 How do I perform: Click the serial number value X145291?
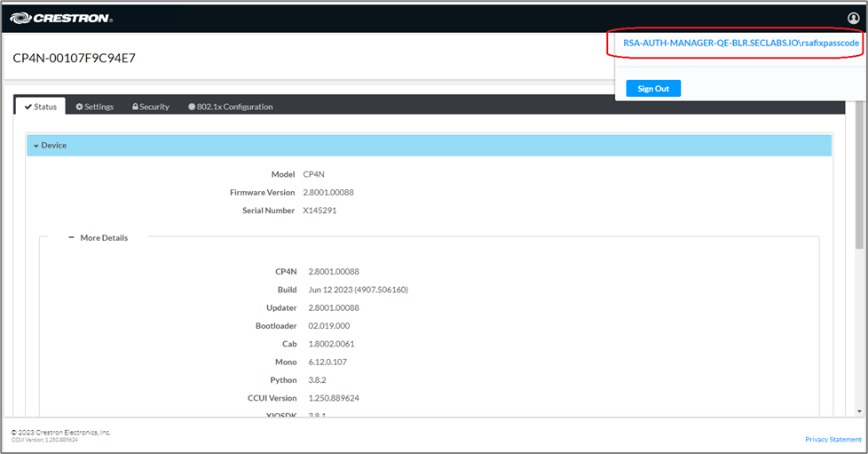320,211
